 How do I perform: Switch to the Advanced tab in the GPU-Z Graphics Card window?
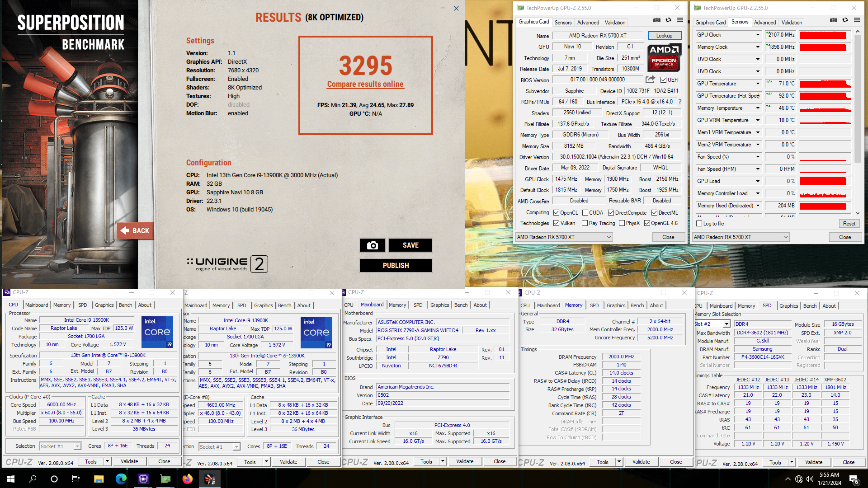588,22
